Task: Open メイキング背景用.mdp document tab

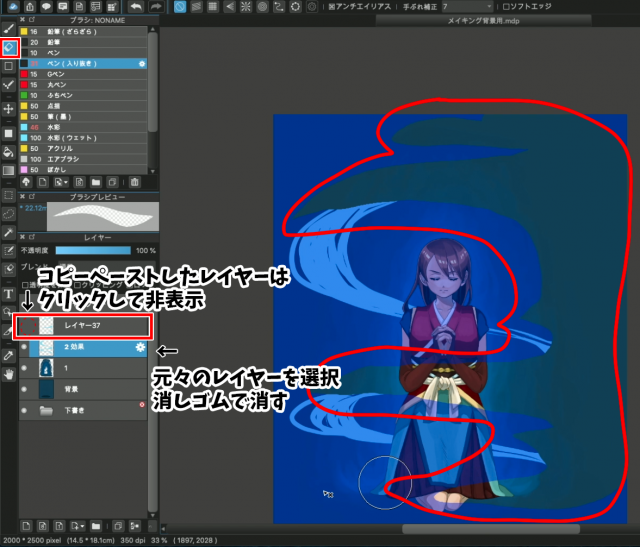Action: (483, 21)
